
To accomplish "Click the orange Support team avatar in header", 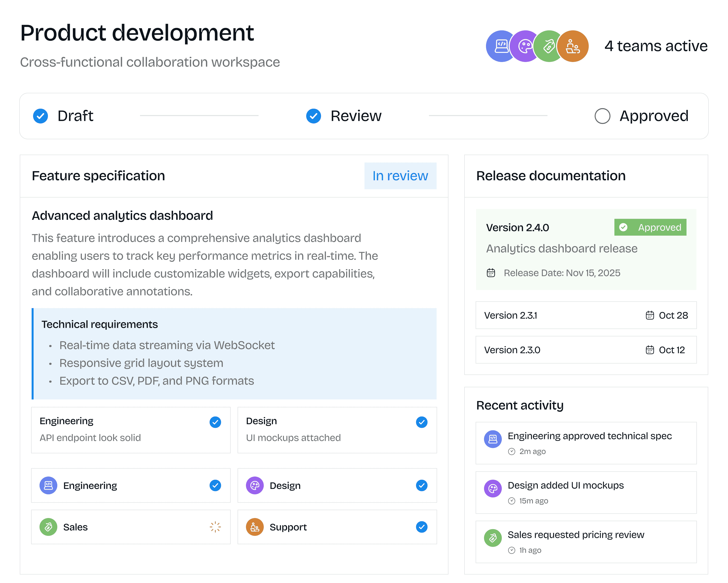I will tap(573, 46).
